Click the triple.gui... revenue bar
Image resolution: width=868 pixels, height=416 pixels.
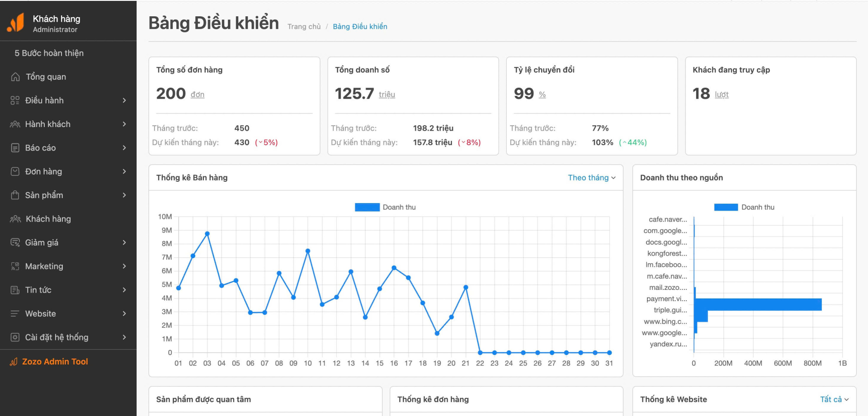701,316
